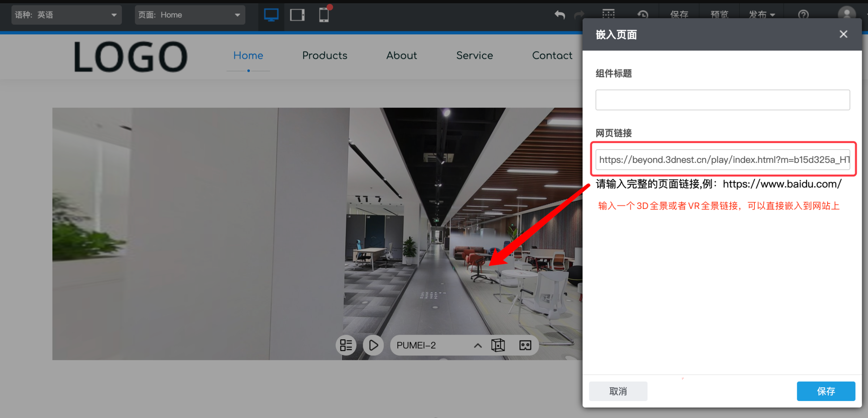Click the 3D cube view icon

tap(498, 345)
